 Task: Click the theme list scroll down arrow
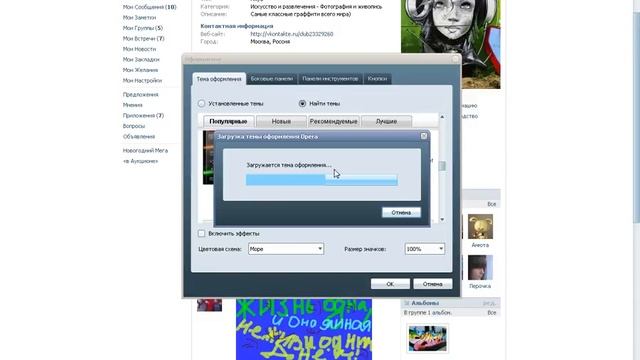tap(442, 220)
